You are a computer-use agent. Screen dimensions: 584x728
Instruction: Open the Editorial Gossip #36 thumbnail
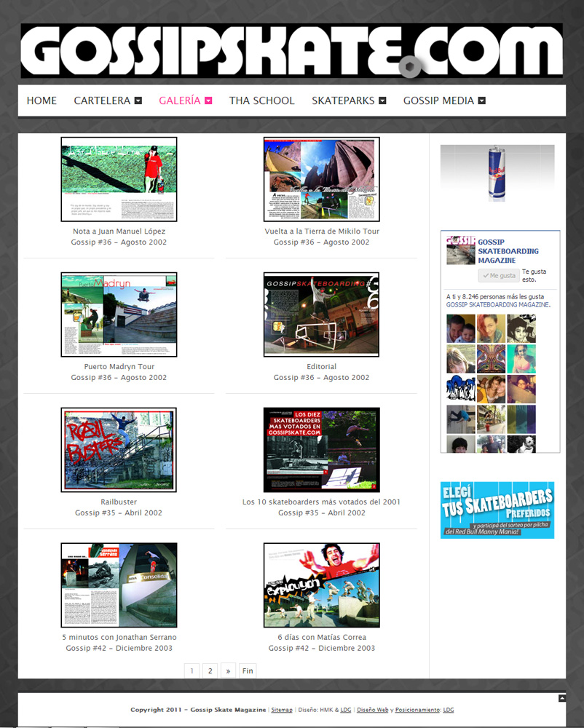[321, 314]
